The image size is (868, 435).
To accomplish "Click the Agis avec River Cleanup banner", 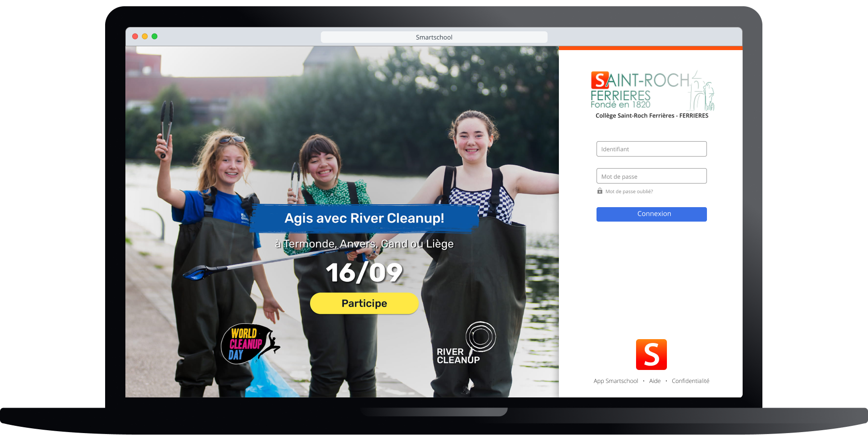I will coord(364,218).
